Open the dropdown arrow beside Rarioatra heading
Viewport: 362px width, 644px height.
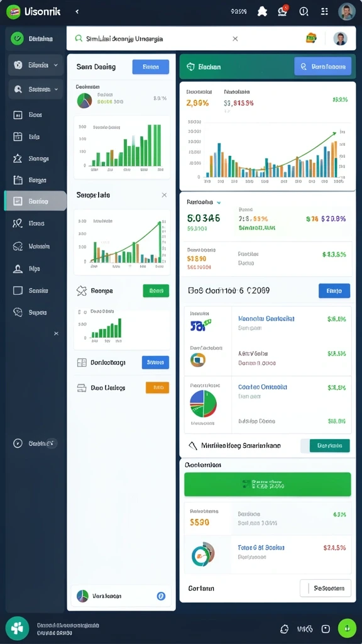(x=219, y=203)
